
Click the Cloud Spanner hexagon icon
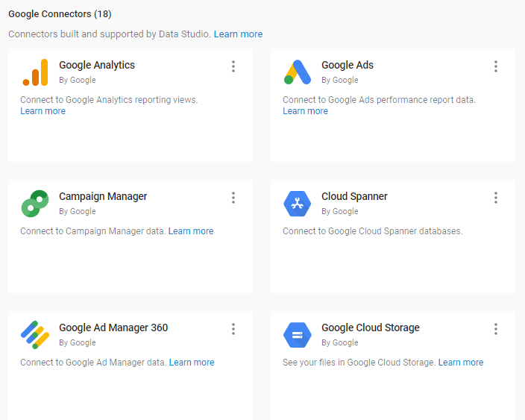click(298, 204)
